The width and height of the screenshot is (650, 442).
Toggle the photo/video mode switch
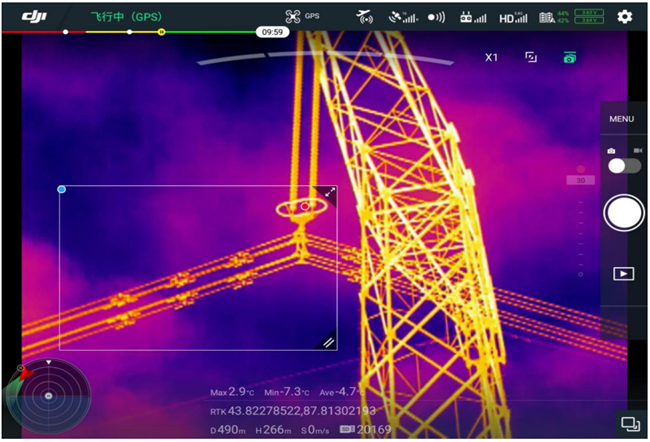click(624, 165)
